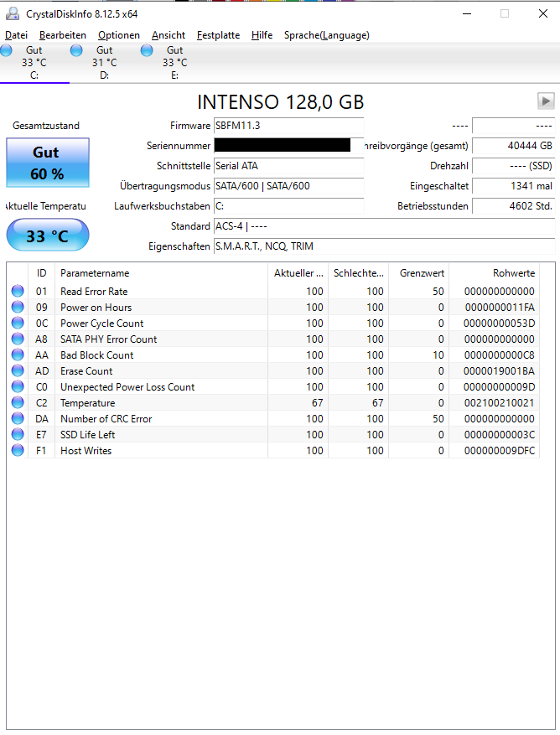This screenshot has width=560, height=735.
Task: Click status orb of Power on Hours row
Action: pyautogui.click(x=18, y=307)
